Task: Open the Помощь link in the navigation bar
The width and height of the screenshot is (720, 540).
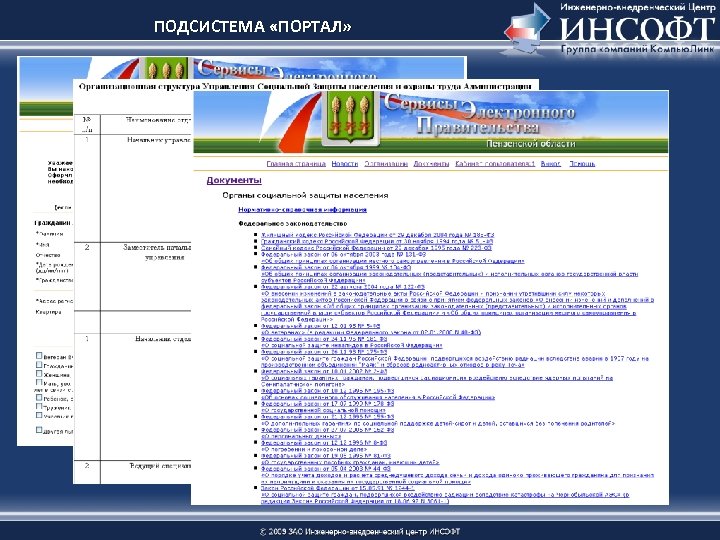Action: point(582,164)
